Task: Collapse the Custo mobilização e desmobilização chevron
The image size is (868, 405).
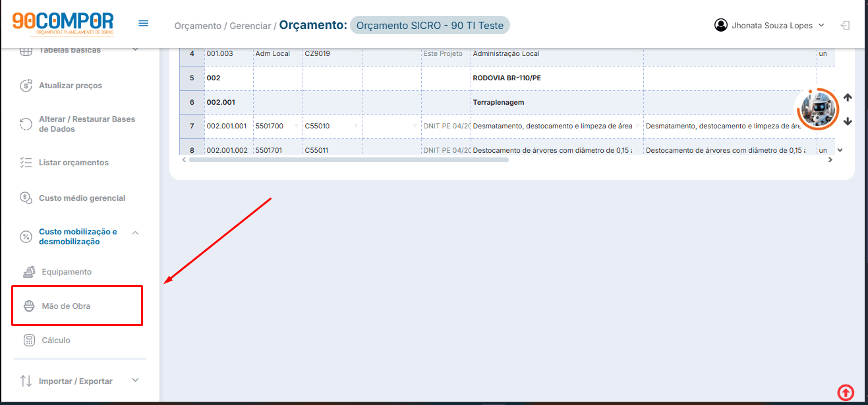Action: [x=135, y=232]
